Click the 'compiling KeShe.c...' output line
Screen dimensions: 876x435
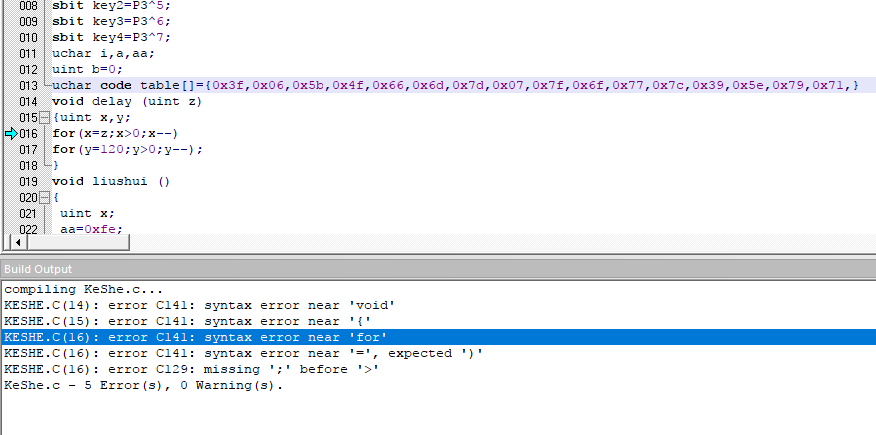point(84,290)
